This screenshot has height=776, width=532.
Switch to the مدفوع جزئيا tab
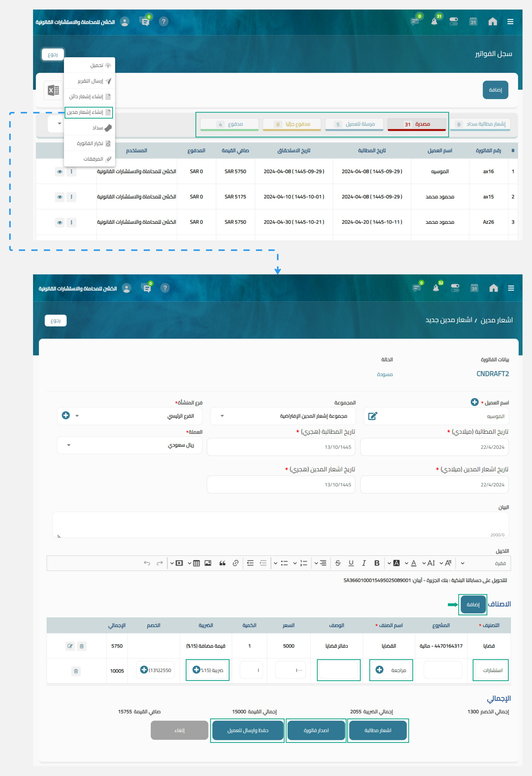(x=292, y=124)
